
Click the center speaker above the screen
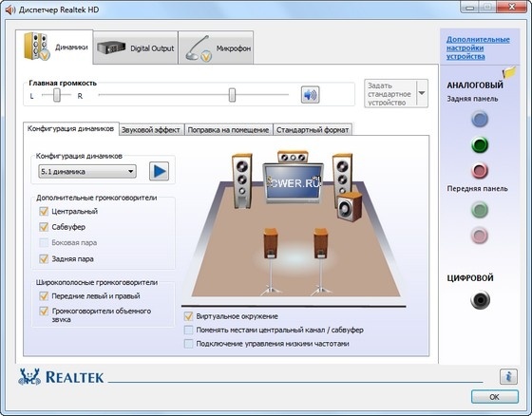(x=293, y=157)
